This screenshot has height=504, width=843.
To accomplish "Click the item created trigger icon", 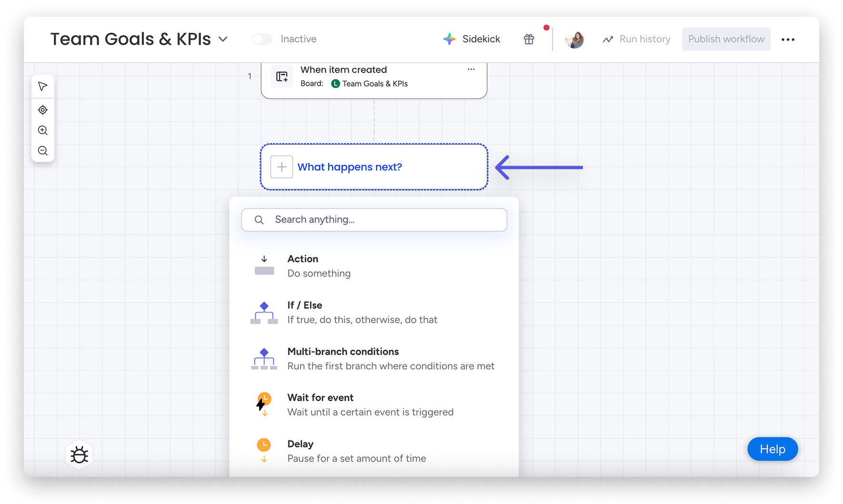I will click(x=282, y=76).
